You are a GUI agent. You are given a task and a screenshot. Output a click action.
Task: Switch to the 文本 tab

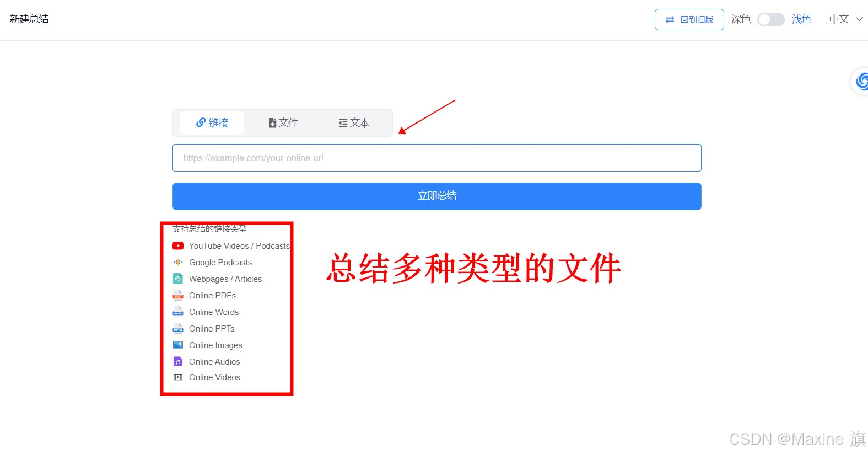354,123
